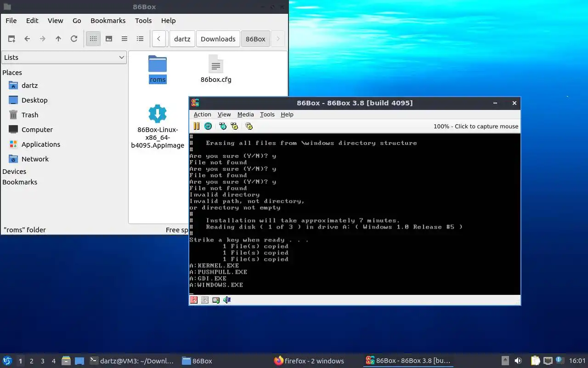This screenshot has width=588, height=368.
Task: Open the Lubuntu start menu
Action: click(7, 361)
